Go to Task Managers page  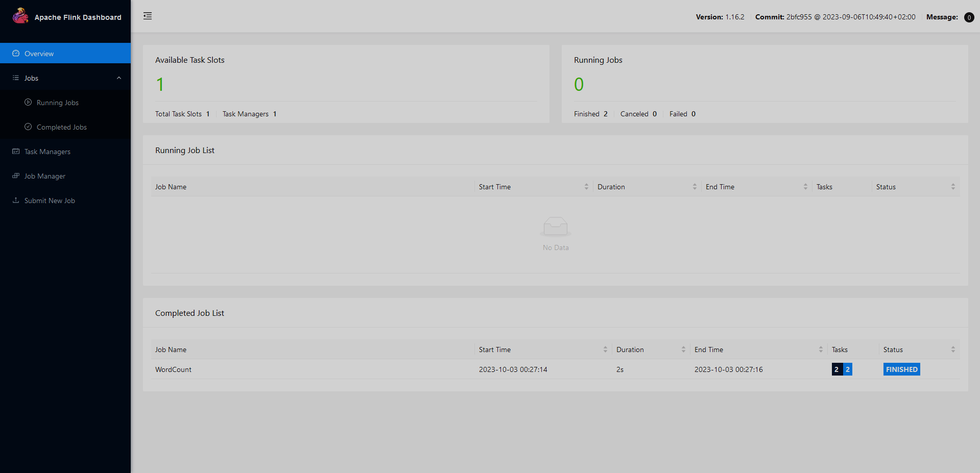65,152
